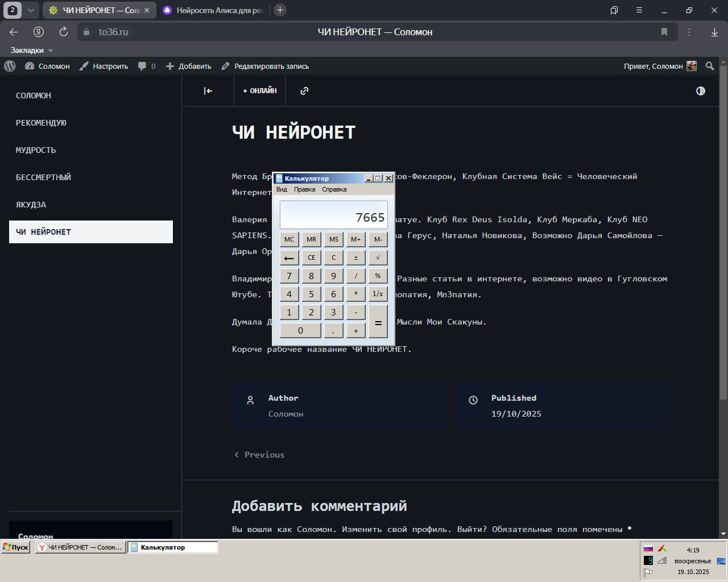Click the Пуск start button

tap(16, 547)
